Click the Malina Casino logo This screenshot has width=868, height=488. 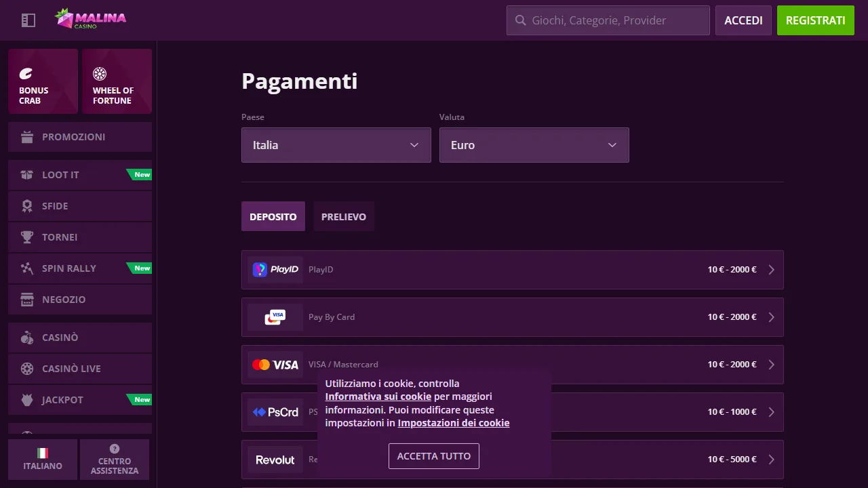click(x=91, y=19)
